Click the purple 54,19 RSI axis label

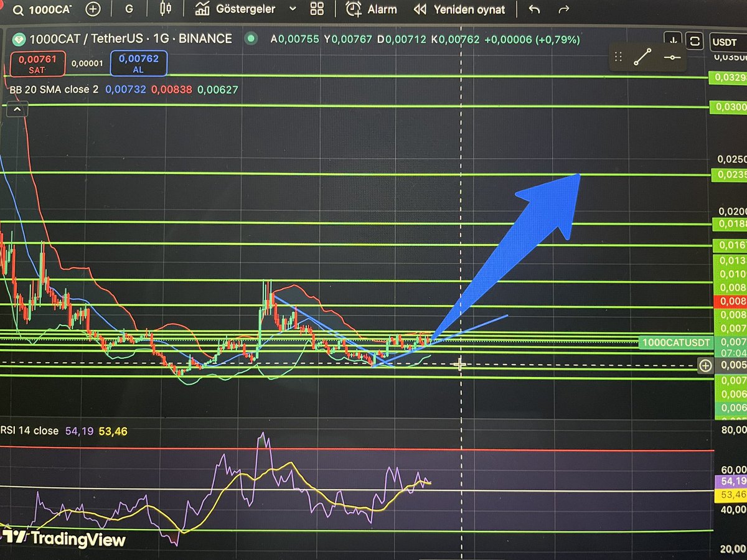(x=730, y=482)
